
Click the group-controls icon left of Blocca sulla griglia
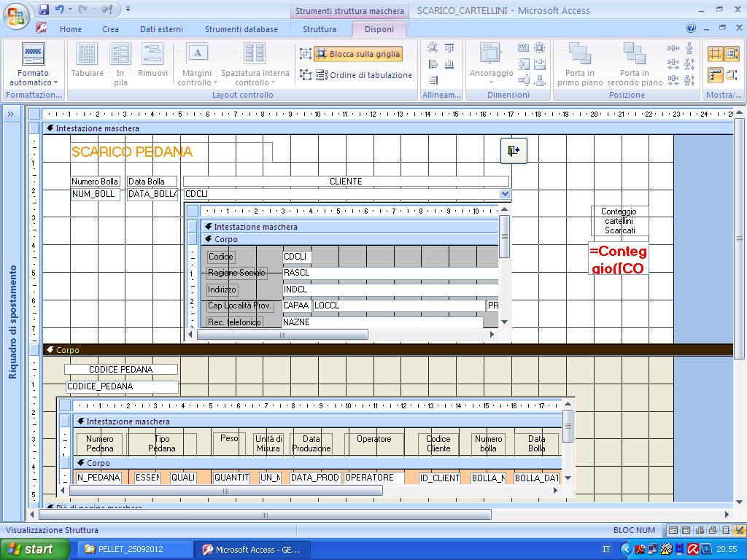pos(306,54)
